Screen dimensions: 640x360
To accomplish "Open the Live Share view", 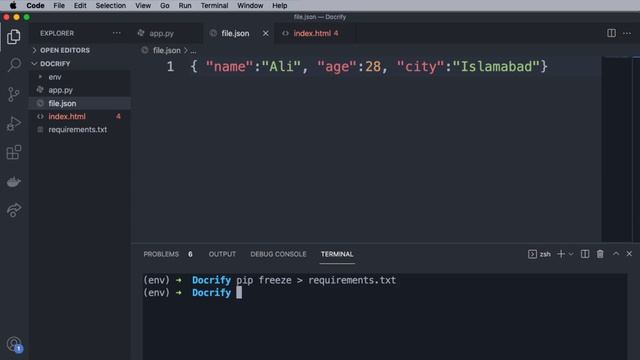I will tap(14, 210).
